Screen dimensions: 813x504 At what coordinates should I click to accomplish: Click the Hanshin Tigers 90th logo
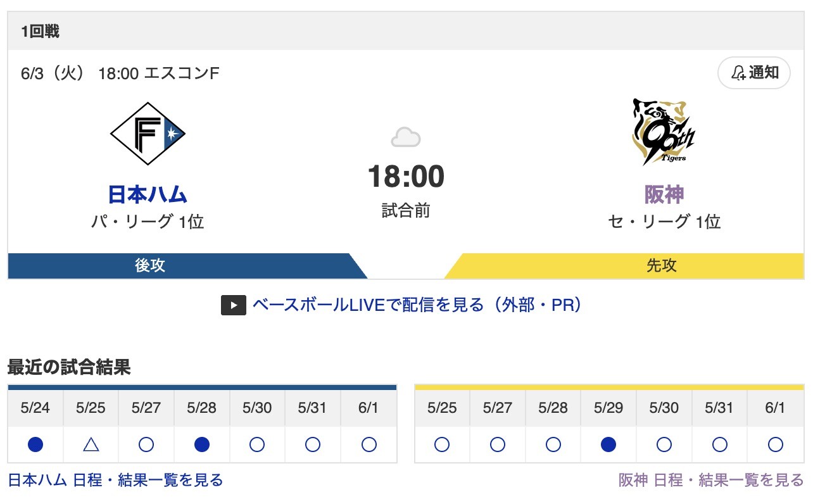tap(664, 132)
